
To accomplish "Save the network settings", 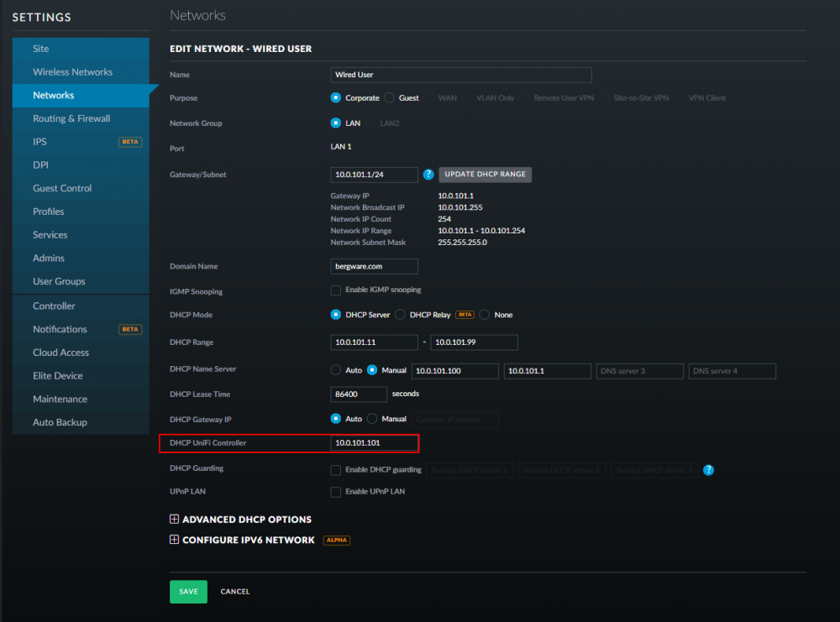I will tap(188, 592).
